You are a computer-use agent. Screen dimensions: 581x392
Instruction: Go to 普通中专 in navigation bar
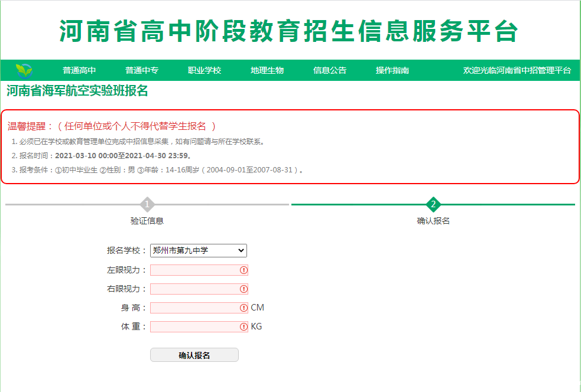[142, 70]
